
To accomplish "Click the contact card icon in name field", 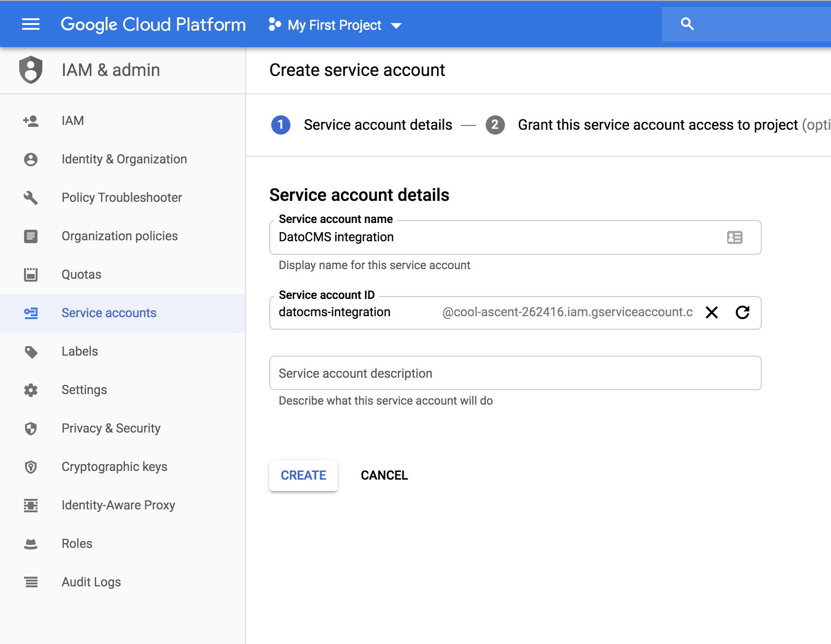I will [734, 237].
